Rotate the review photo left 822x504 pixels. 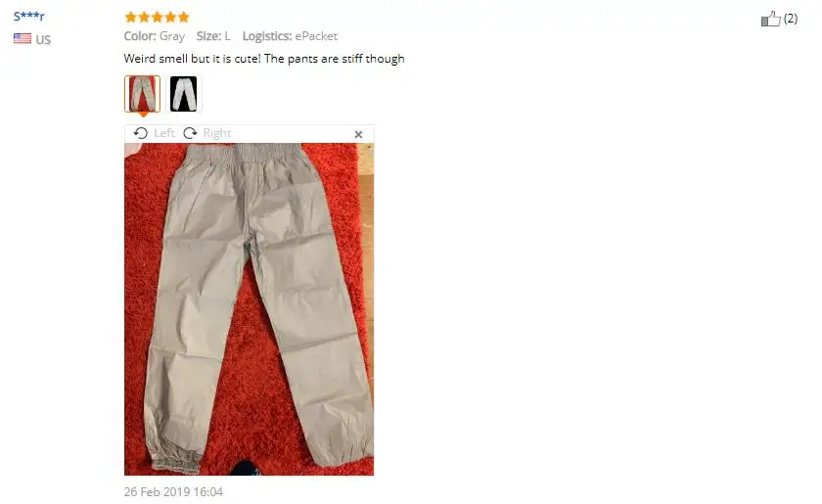pos(141,133)
